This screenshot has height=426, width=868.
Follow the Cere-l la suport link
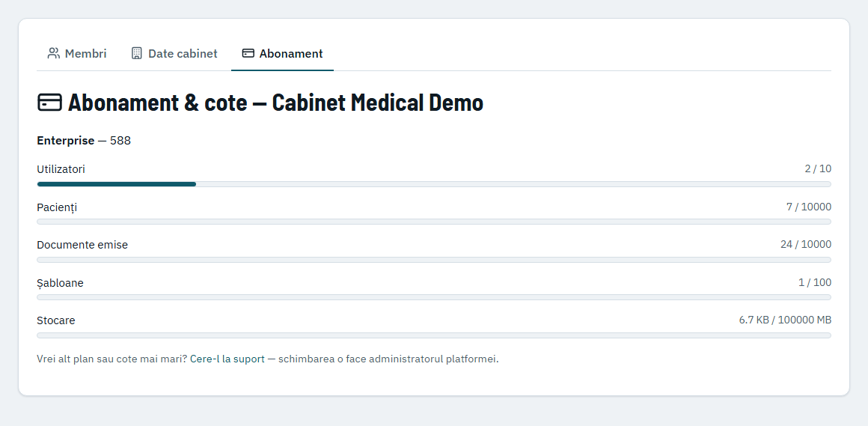coord(227,359)
